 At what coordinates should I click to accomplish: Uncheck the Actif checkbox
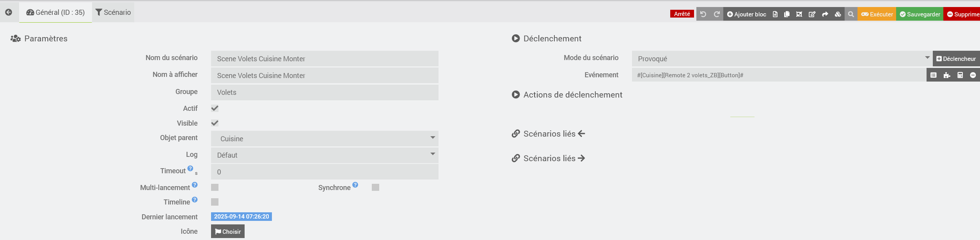tap(215, 108)
